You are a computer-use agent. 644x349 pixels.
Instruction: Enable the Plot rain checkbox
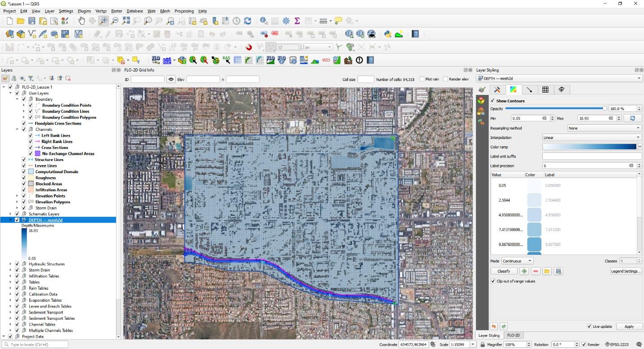(422, 79)
